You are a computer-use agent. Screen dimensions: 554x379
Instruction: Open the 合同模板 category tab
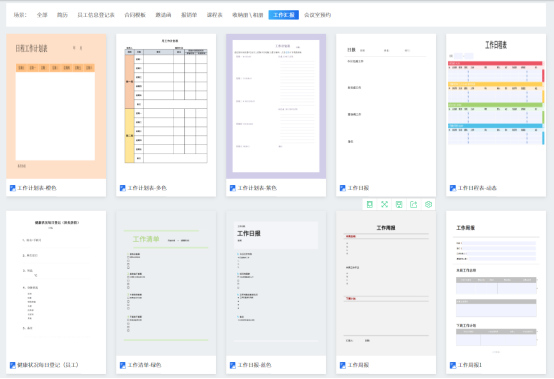(x=135, y=15)
